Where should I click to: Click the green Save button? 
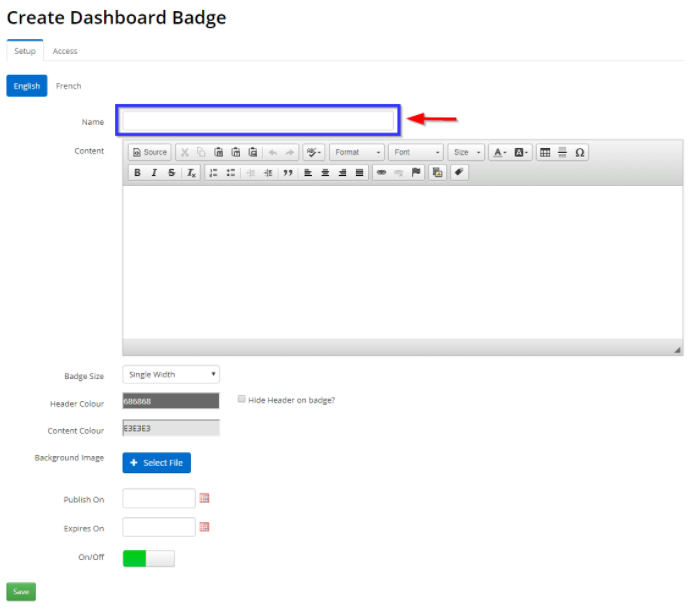21,592
